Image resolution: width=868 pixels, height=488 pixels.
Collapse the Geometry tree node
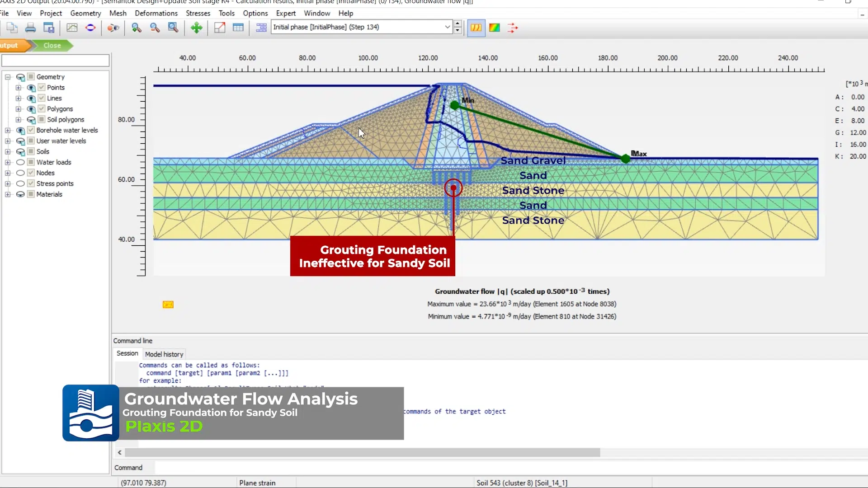pyautogui.click(x=8, y=77)
